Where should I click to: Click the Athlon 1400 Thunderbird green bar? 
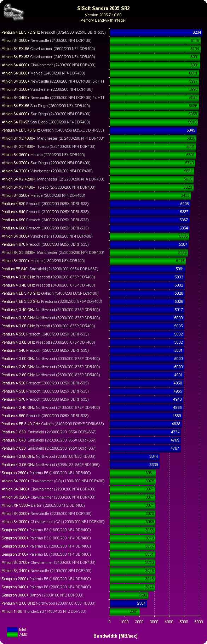tap(125, 611)
